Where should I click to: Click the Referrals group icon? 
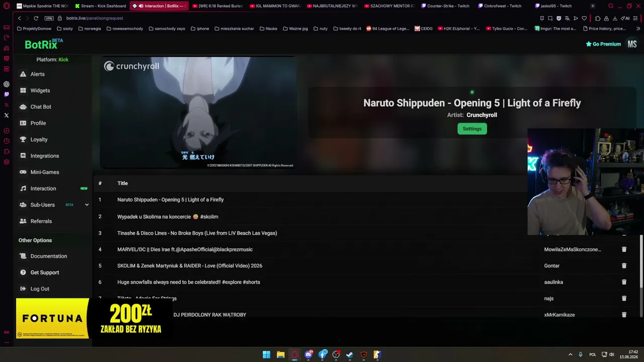(x=23, y=221)
